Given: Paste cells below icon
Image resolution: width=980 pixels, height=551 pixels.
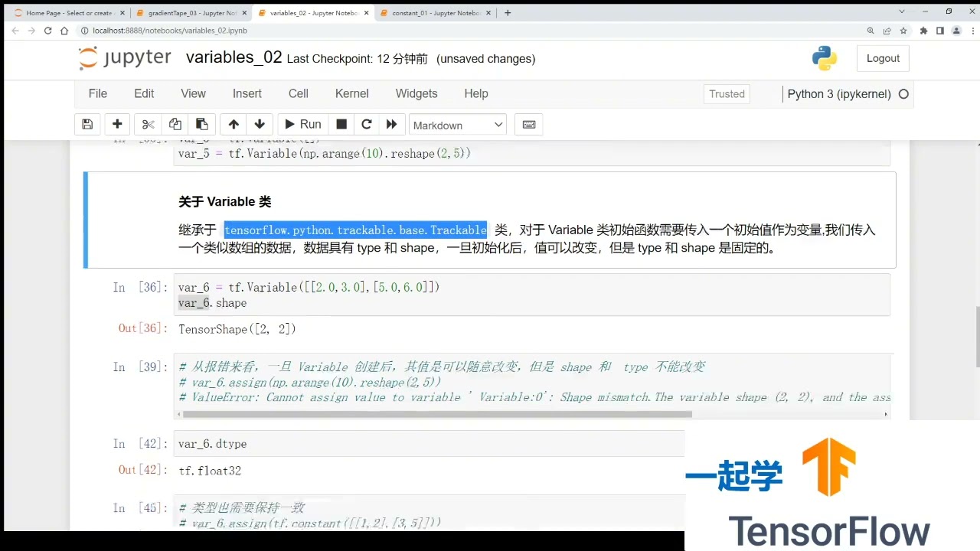Looking at the screenshot, I should coord(201,124).
